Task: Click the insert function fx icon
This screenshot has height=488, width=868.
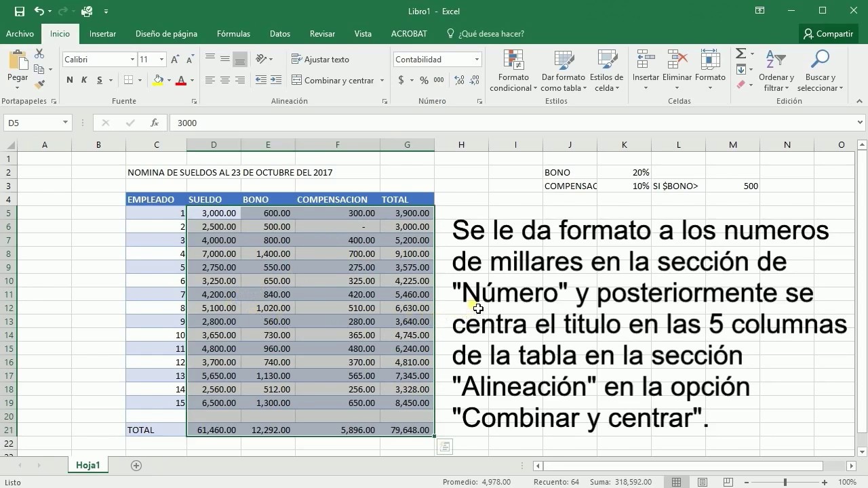Action: click(x=155, y=123)
